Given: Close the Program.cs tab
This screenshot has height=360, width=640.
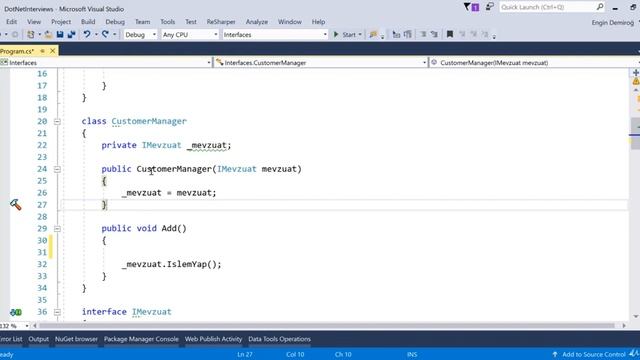Looking at the screenshot, I should (x=53, y=51).
